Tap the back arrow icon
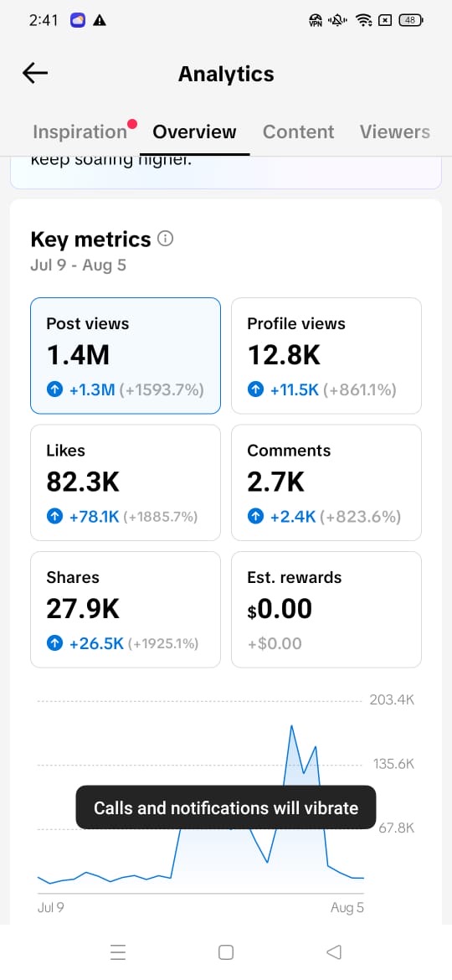 coord(35,74)
